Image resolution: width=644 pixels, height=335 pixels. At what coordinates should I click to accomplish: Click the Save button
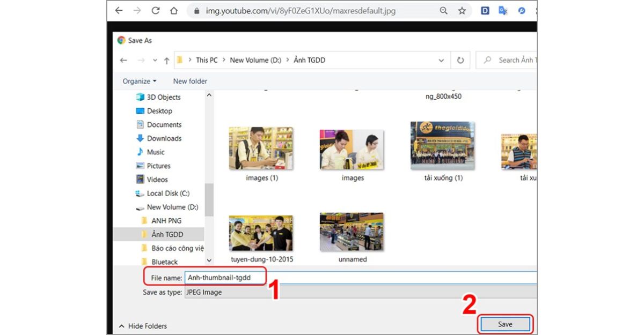point(504,324)
